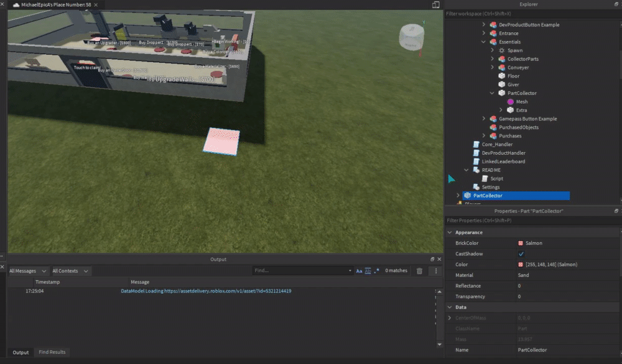Click the Gamepass Button Example model icon
This screenshot has width=622, height=364.
493,119
